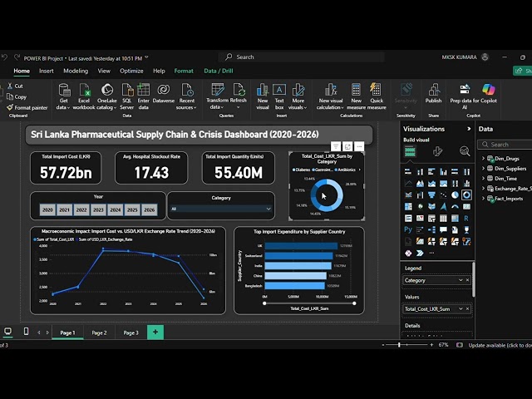Create a Quick measure

pos(377,96)
